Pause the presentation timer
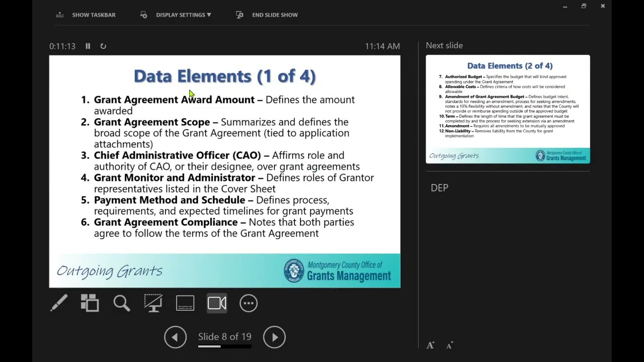This screenshot has width=644, height=362. [x=88, y=46]
